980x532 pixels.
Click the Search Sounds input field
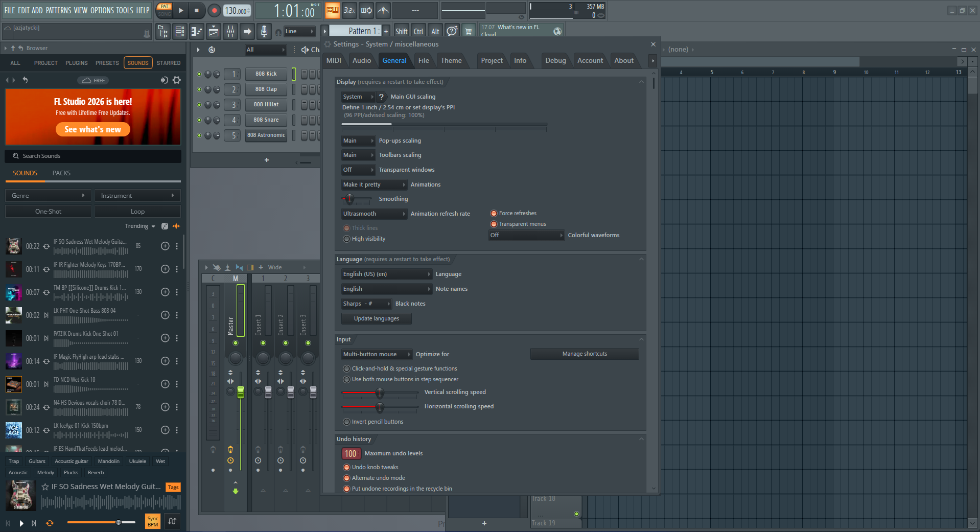93,156
